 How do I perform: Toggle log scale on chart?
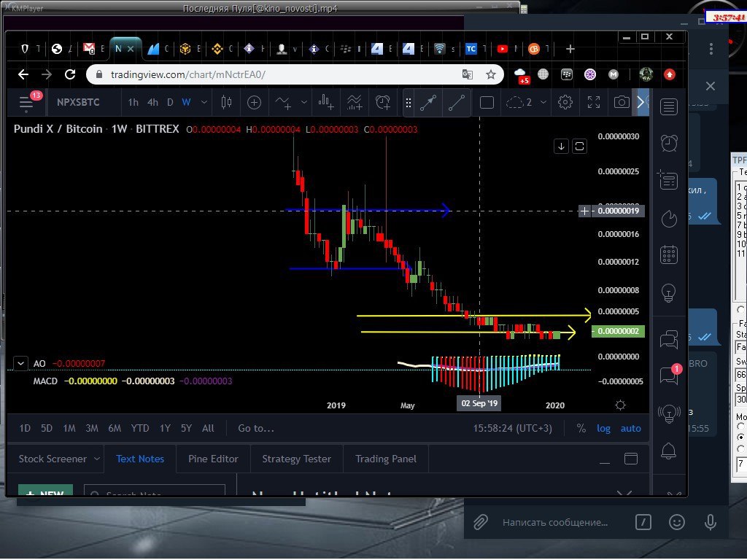(x=603, y=428)
